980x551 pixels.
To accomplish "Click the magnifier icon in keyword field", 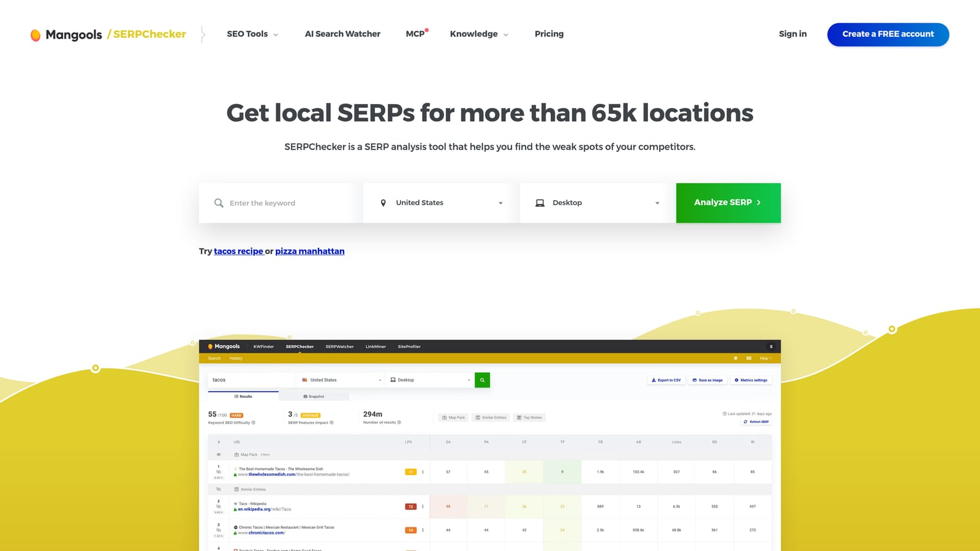I will pos(219,203).
